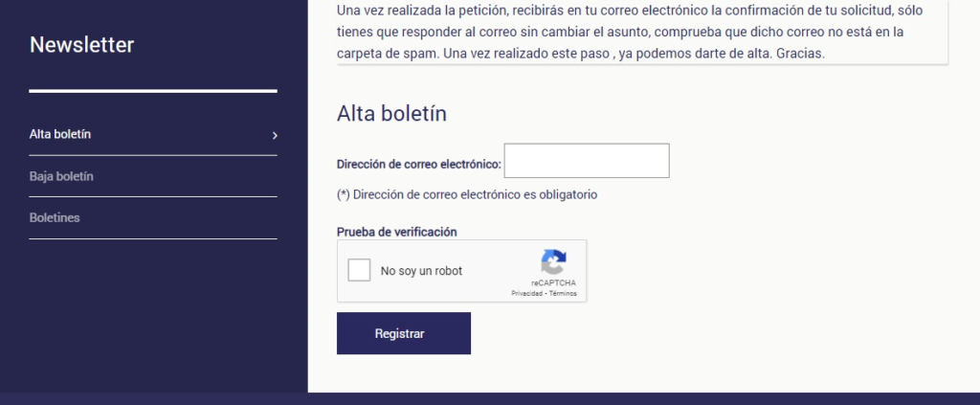Open the reCAPTCHA Términos link
This screenshot has height=405, width=980.
563,293
